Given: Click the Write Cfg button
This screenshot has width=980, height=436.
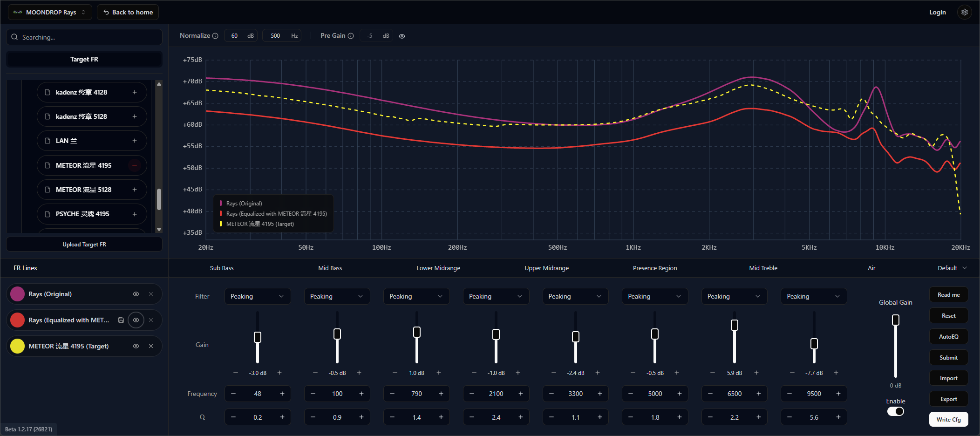Looking at the screenshot, I should pos(948,419).
